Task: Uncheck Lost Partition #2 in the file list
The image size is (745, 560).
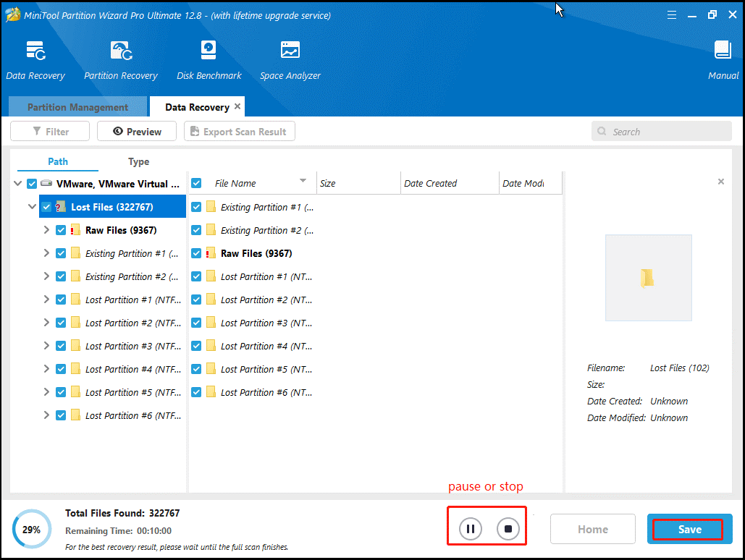Action: click(196, 300)
